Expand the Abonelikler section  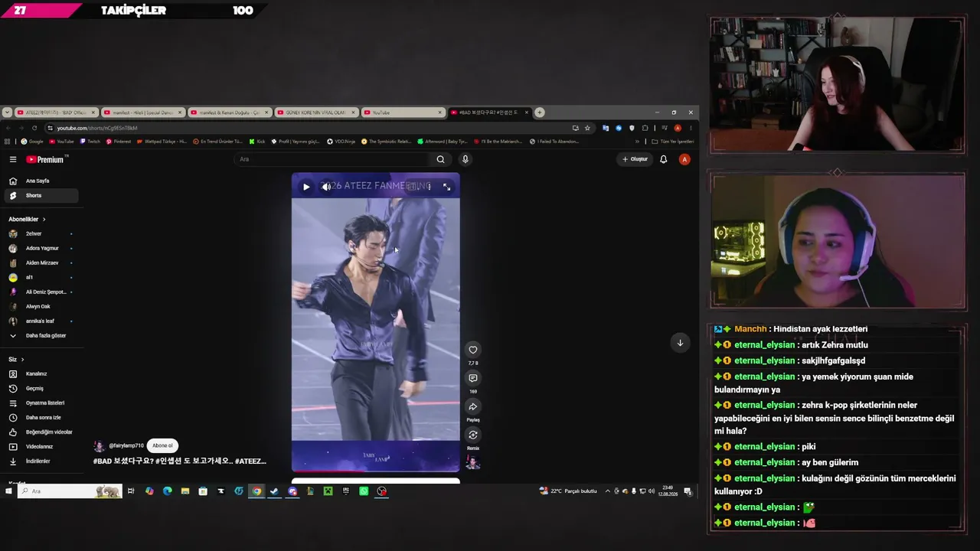[x=28, y=220]
